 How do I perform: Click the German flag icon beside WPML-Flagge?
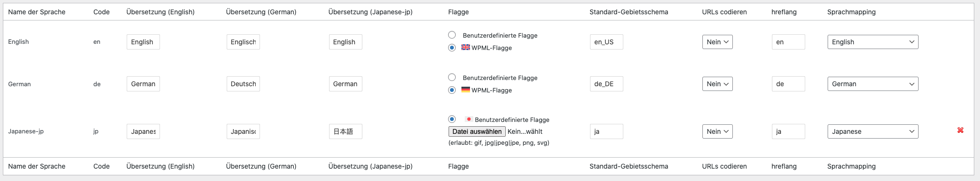(466, 90)
